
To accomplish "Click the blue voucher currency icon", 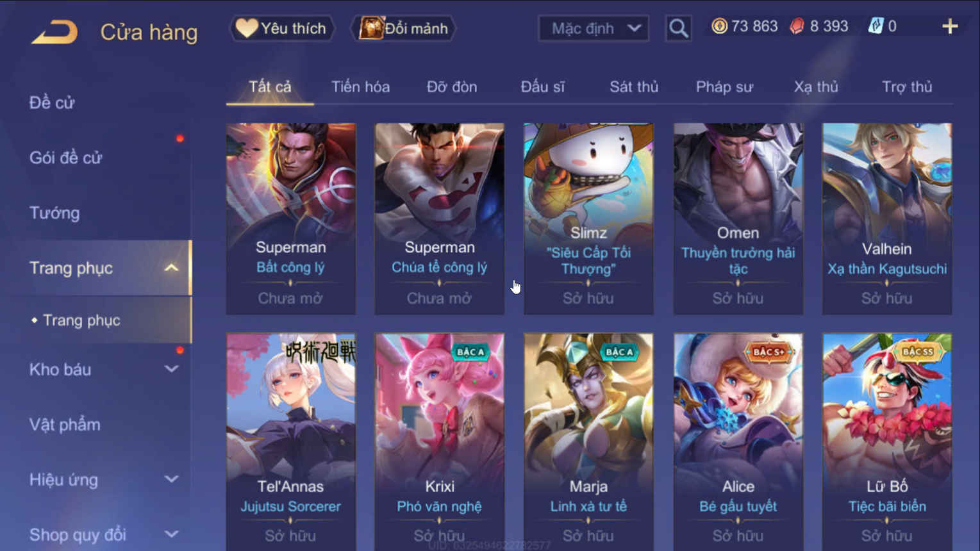I will pos(875,26).
